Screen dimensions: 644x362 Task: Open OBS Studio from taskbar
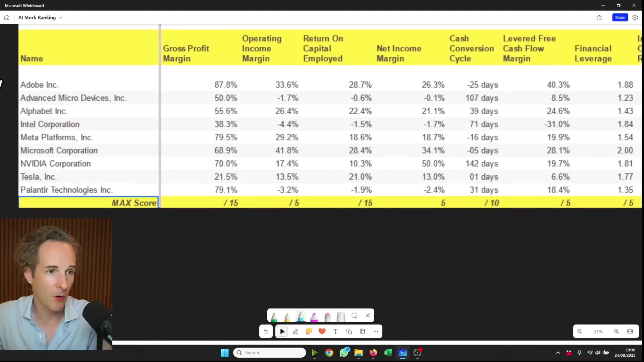[x=418, y=353]
